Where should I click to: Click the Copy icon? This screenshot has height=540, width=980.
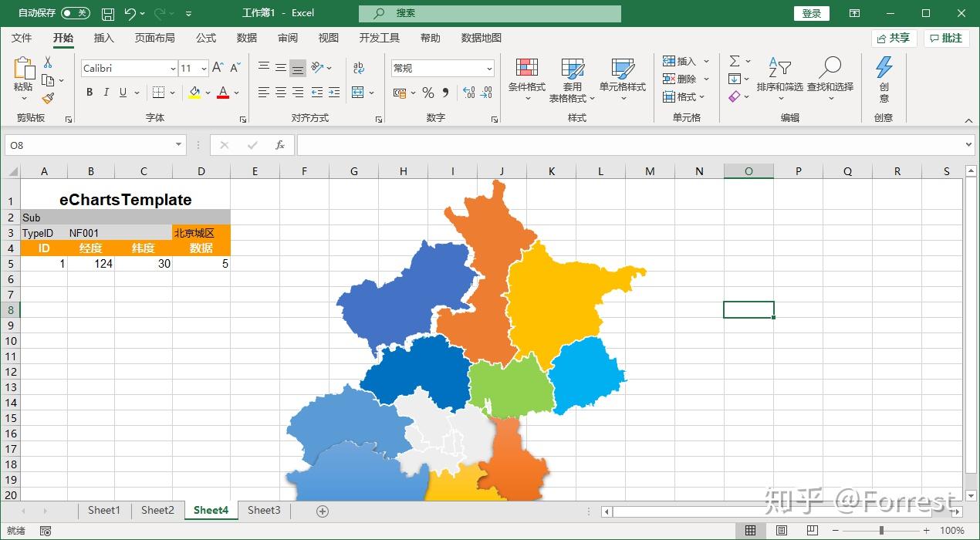(x=48, y=80)
